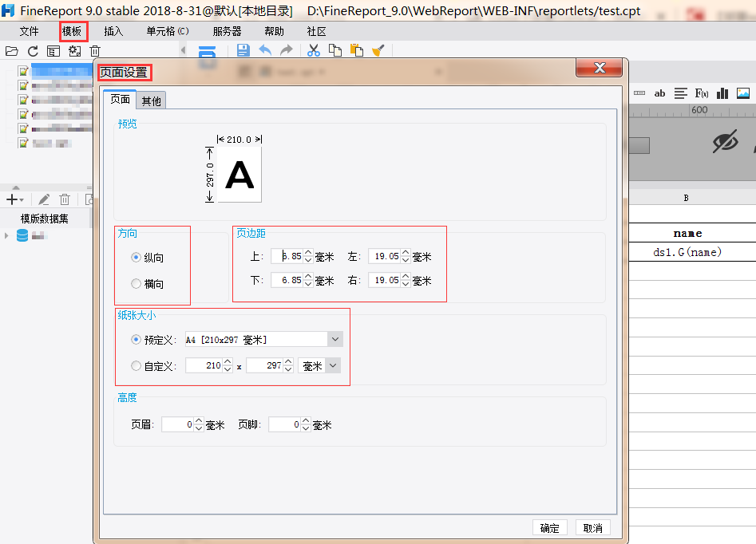Increase top margin with up spinner
This screenshot has width=756, height=544.
(x=309, y=253)
